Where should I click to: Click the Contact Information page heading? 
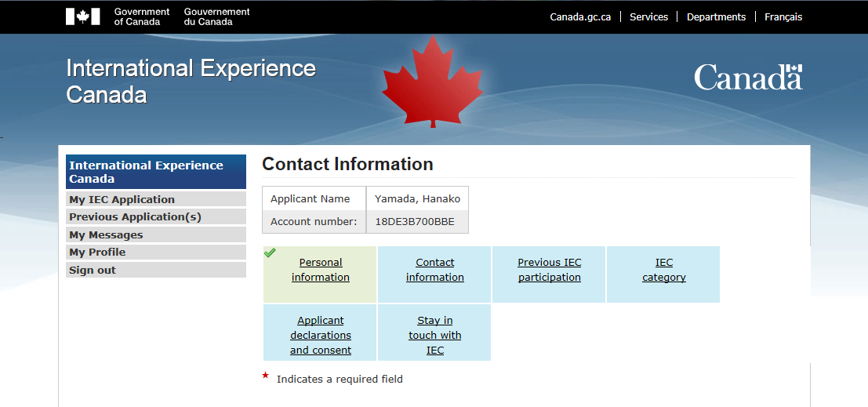(347, 164)
